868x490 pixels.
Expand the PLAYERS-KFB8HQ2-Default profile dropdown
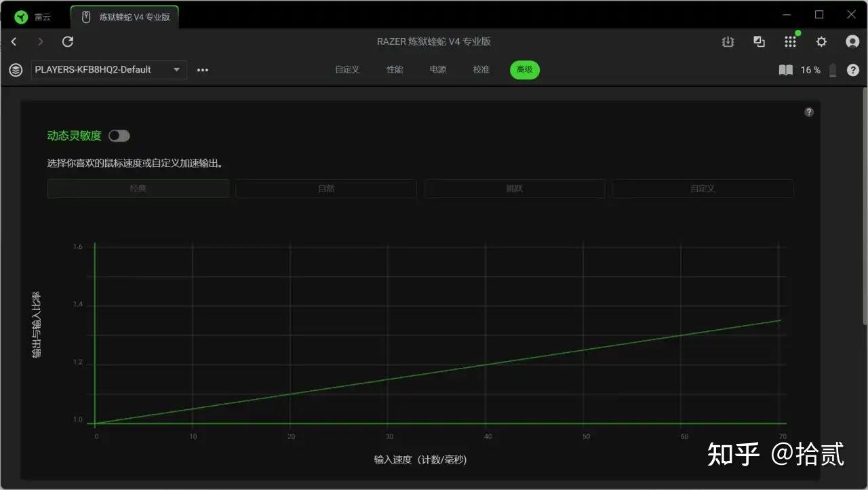point(109,70)
